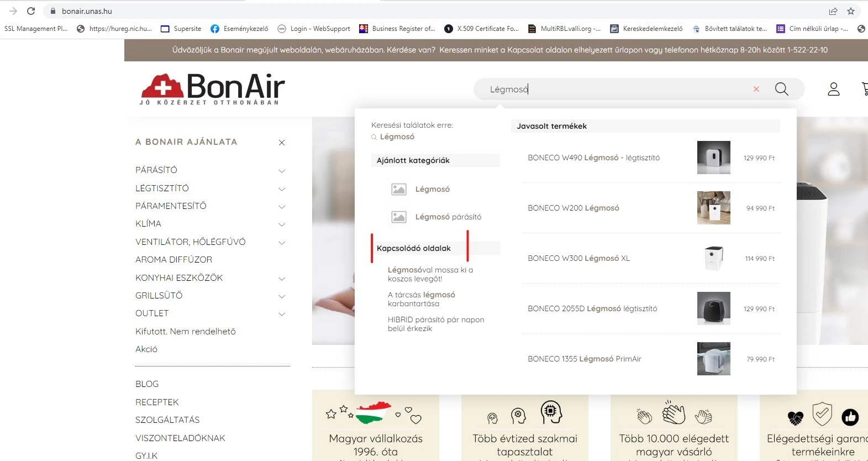Clear search text with red X
The height and width of the screenshot is (461, 868).
[756, 89]
